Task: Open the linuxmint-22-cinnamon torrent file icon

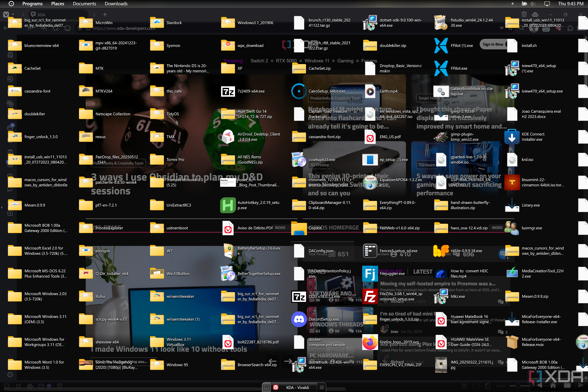Action: click(x=512, y=182)
